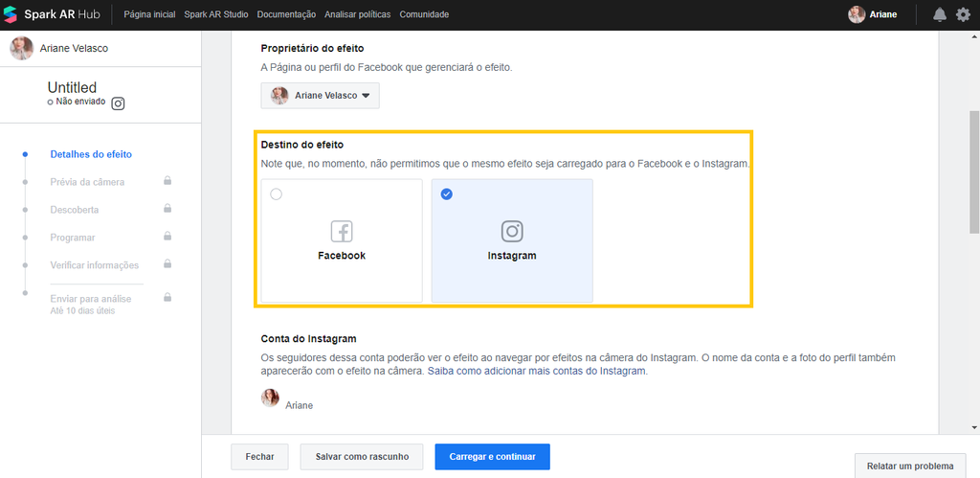This screenshot has height=478, width=980.
Task: Open the Spark AR Studio menu item
Action: (216, 14)
